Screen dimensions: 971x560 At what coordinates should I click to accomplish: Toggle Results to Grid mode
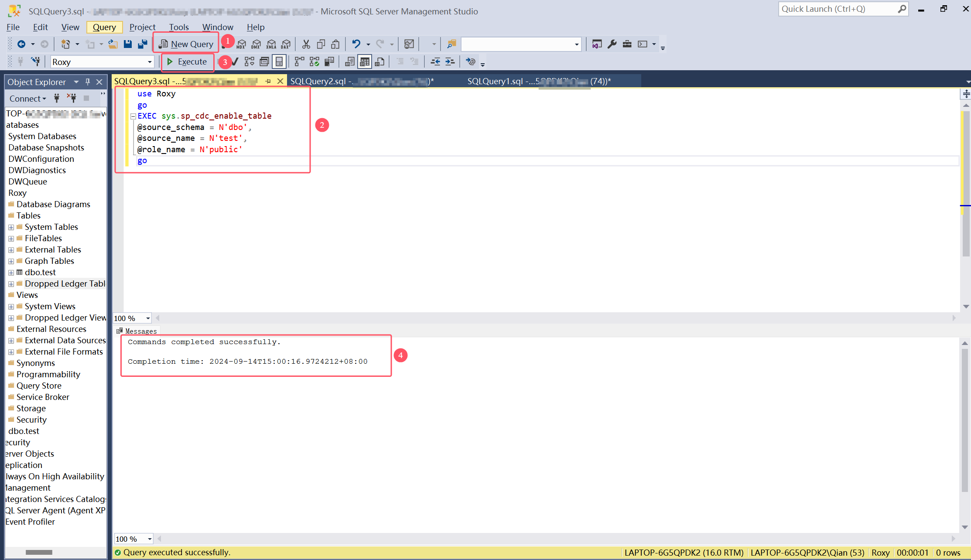point(365,62)
